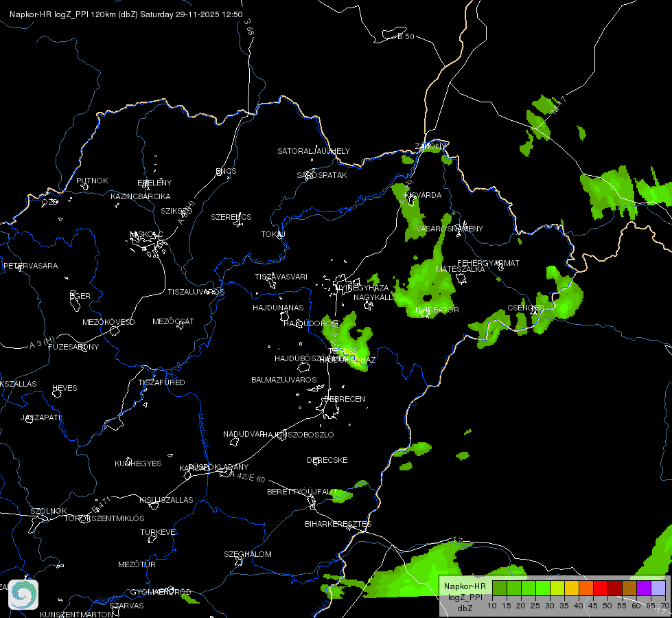This screenshot has height=618, width=672.
Task: Click the MEZOCSAT city label
Action: (173, 321)
